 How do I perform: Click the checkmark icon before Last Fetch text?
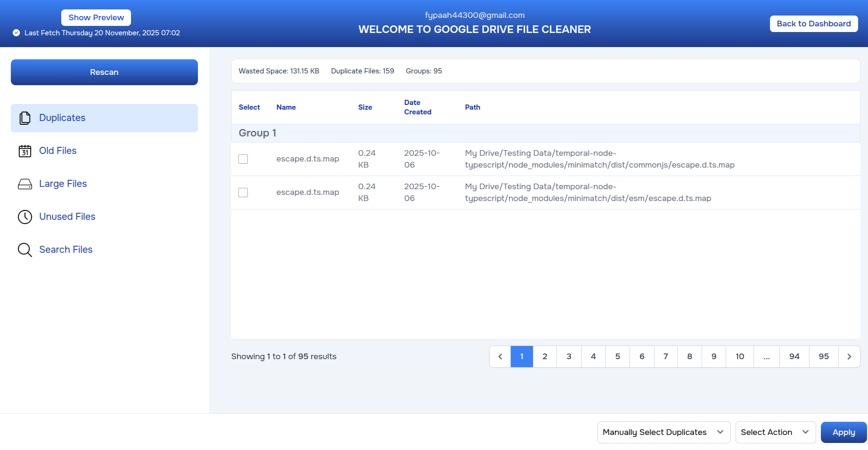(x=16, y=33)
